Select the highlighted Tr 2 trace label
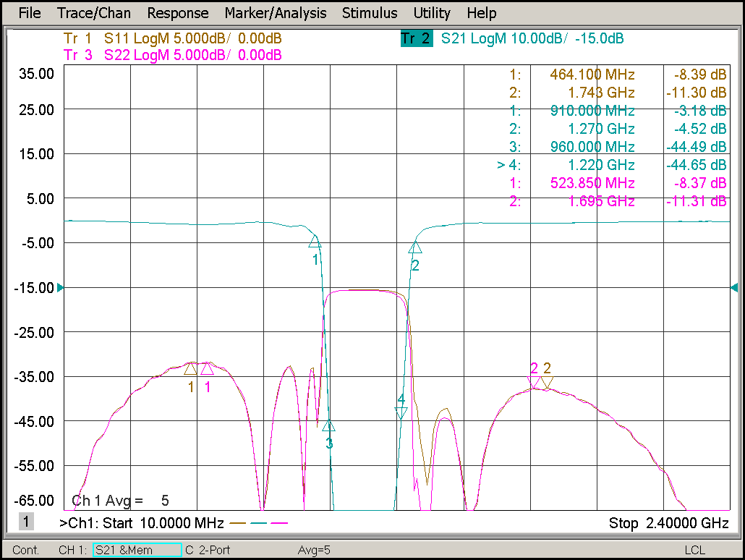The image size is (745, 560). pos(416,39)
